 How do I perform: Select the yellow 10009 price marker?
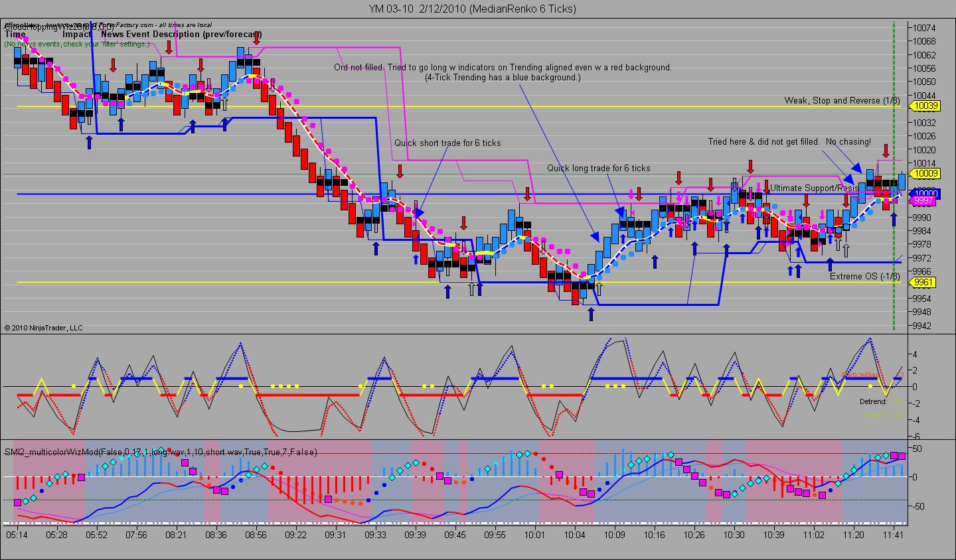tap(925, 174)
